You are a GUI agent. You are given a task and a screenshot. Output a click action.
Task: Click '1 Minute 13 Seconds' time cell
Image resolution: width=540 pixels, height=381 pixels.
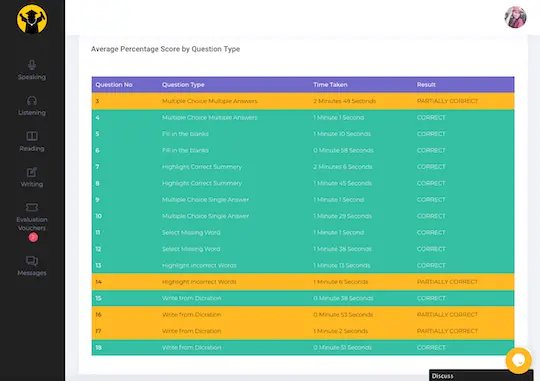(342, 265)
